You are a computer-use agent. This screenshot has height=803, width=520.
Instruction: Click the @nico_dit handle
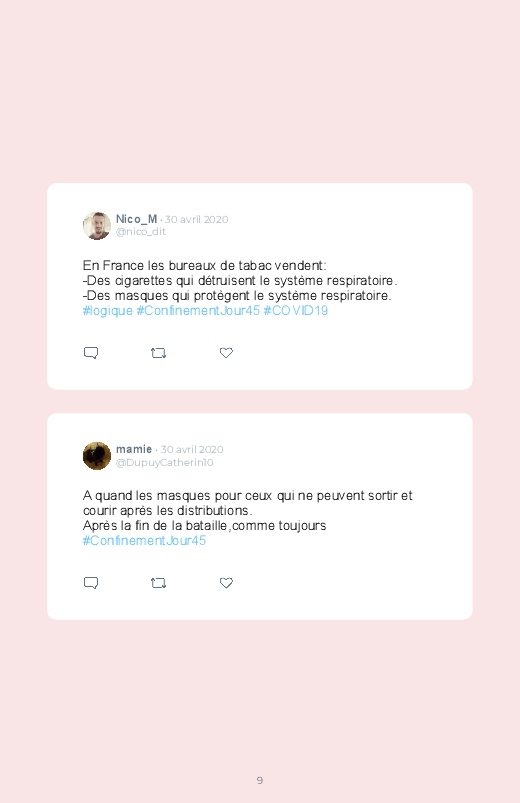point(141,231)
